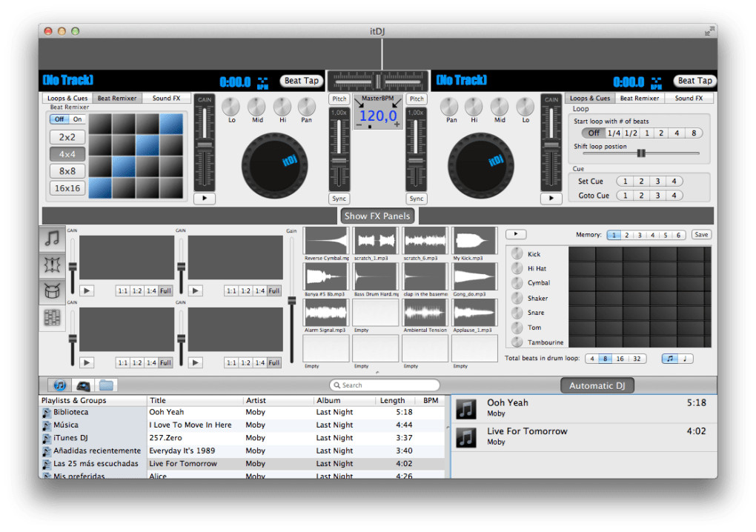756x532 pixels.
Task: Switch to the iTunes library source icon
Action: [60, 385]
